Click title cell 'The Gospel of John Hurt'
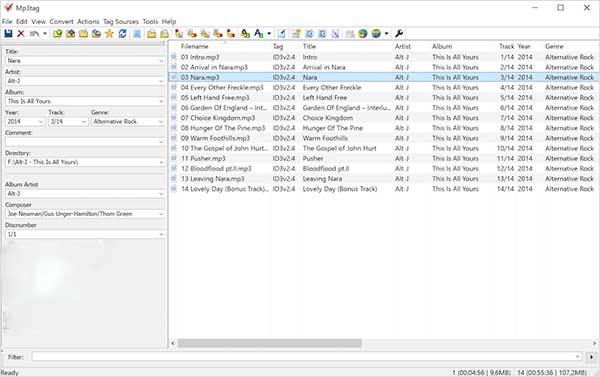This screenshot has height=377, width=600. 339,149
